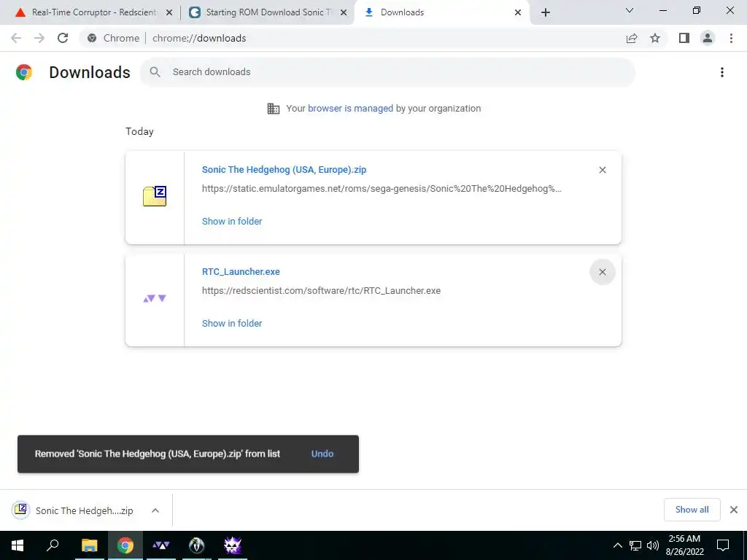
Task: Open Downloads page more actions menu
Action: pyautogui.click(x=722, y=72)
